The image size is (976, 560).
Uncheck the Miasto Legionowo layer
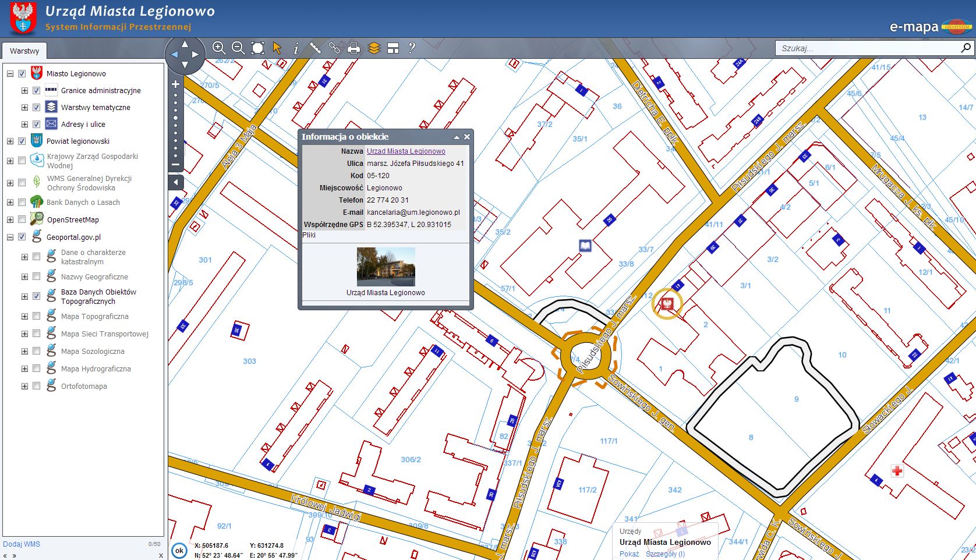point(22,74)
